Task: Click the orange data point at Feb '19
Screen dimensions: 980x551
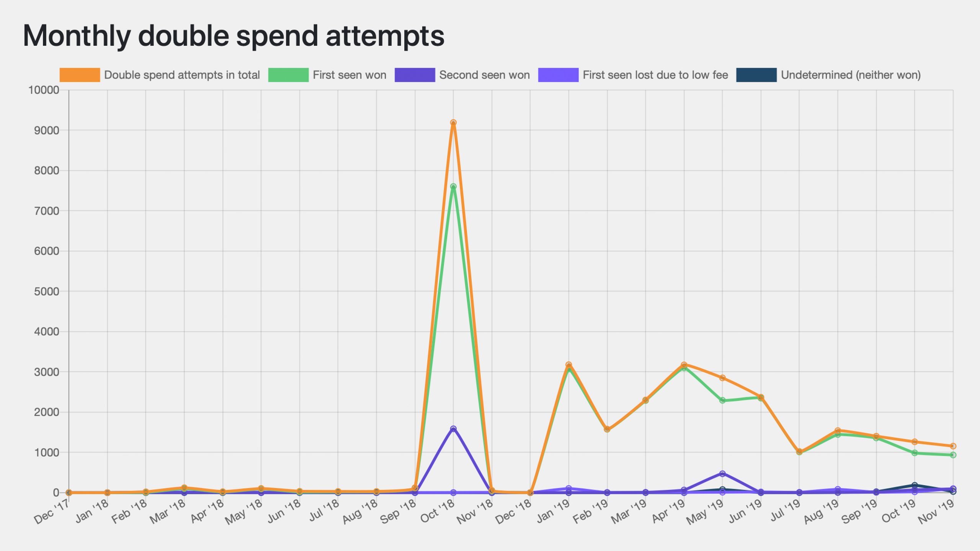Action: pos(607,429)
